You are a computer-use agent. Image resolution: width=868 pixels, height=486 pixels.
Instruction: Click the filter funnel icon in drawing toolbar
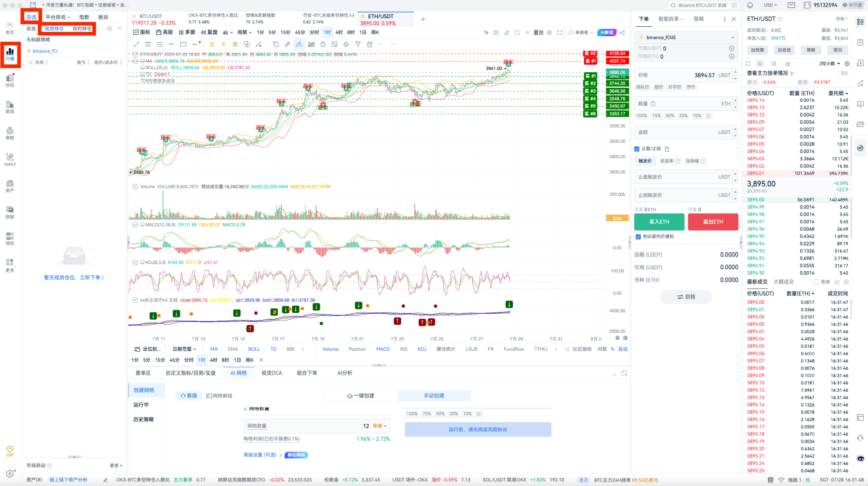[x=358, y=44]
